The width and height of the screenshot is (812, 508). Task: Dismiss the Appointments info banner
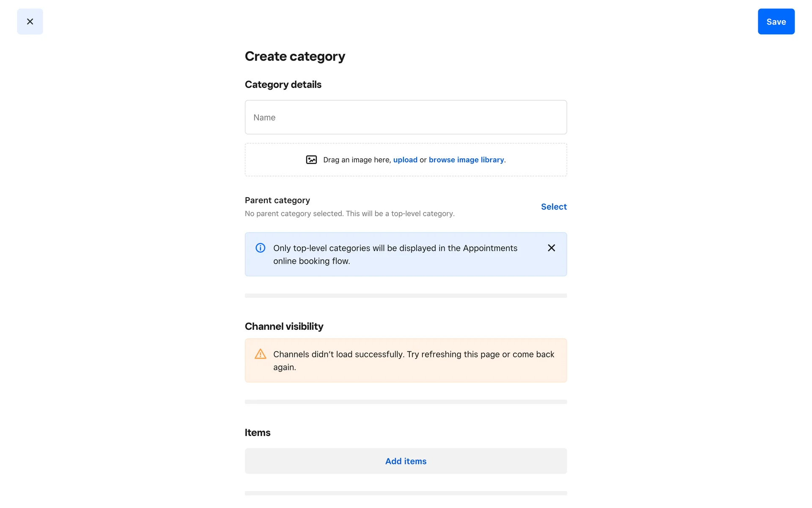(x=551, y=248)
